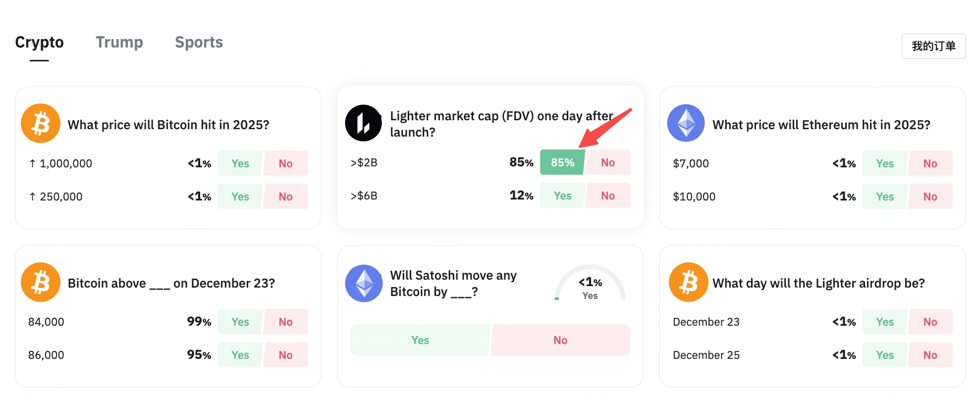
Task: Choose No for Ethereum $10,000
Action: 930,197
